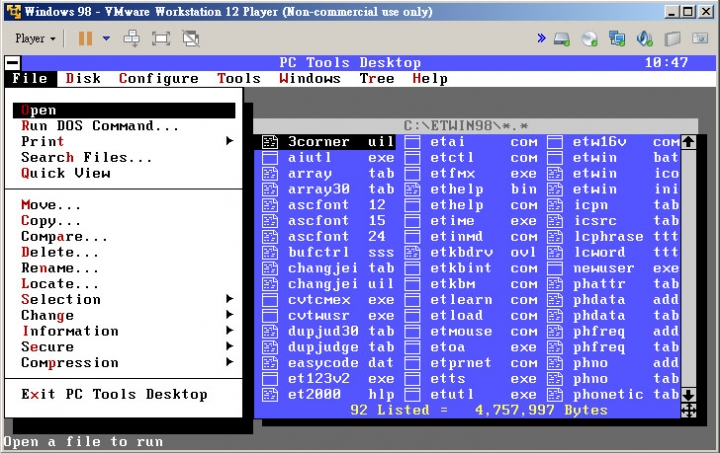Select Run DOS Command menu entry
The image size is (720, 453).
124,126
